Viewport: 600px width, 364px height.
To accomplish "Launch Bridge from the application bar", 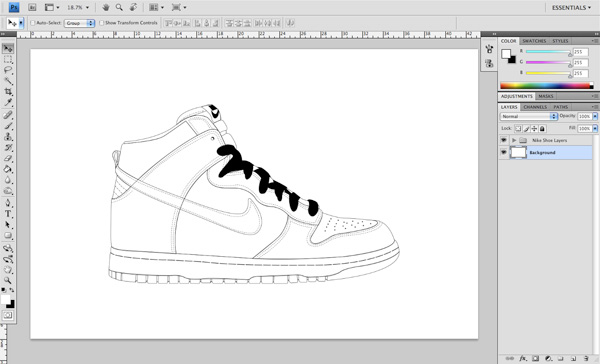I will [32, 7].
